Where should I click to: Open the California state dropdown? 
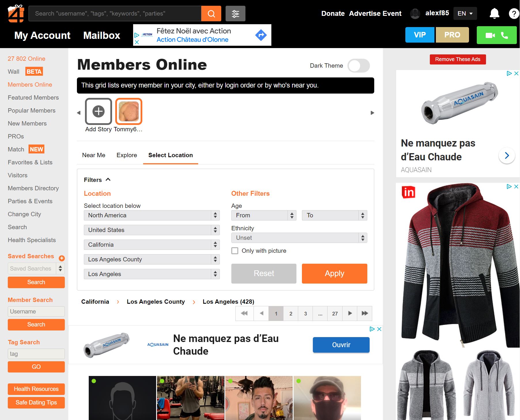[152, 245]
